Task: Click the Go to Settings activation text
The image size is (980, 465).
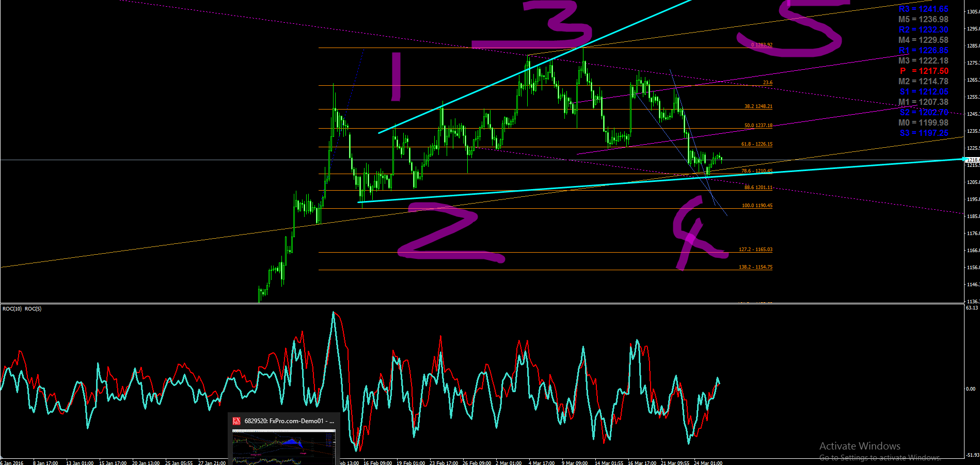Action: pyautogui.click(x=880, y=458)
